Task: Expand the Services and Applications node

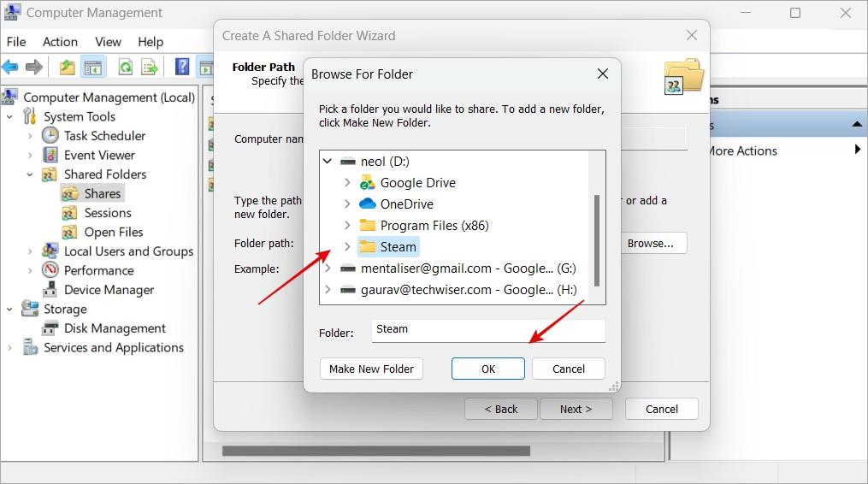Action: (9, 348)
